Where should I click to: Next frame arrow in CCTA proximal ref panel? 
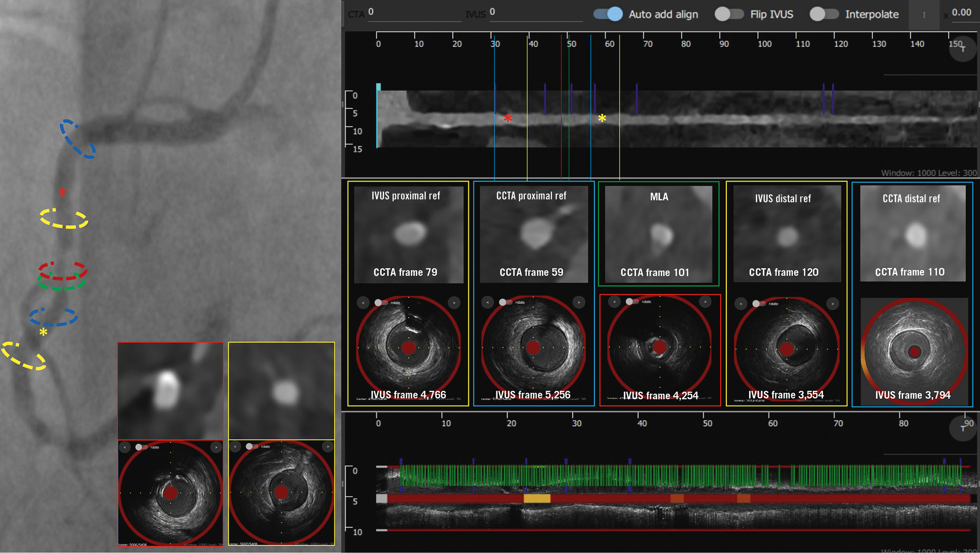(x=578, y=302)
